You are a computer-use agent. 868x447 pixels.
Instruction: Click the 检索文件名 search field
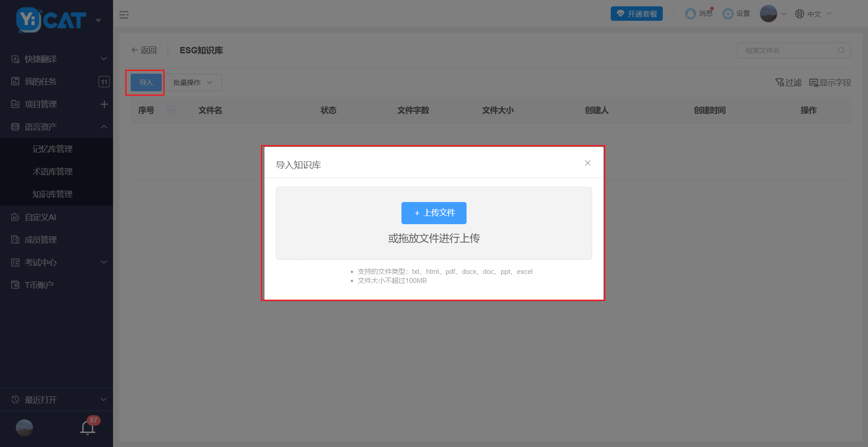pyautogui.click(x=789, y=51)
